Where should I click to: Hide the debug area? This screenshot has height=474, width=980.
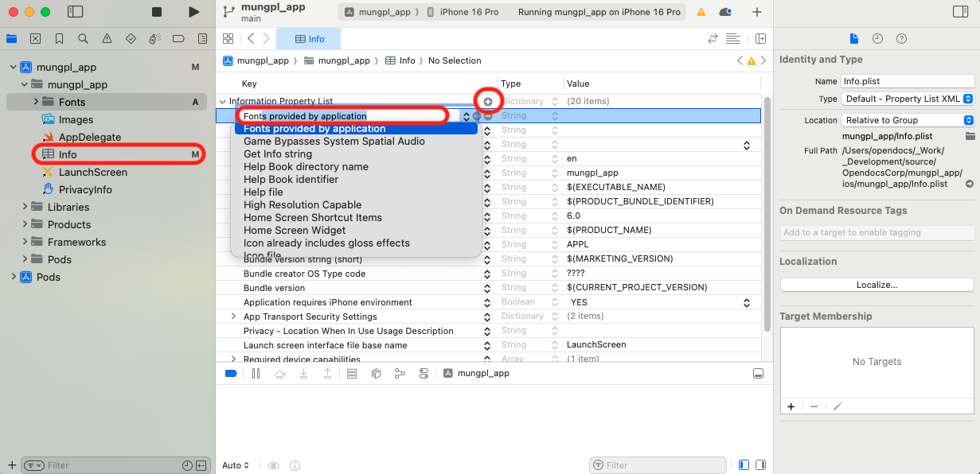(758, 373)
